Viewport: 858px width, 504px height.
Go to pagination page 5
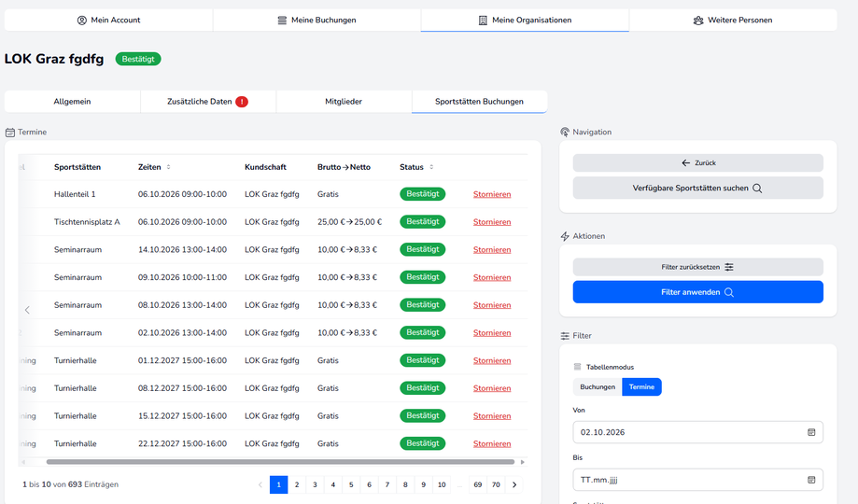[x=351, y=484]
